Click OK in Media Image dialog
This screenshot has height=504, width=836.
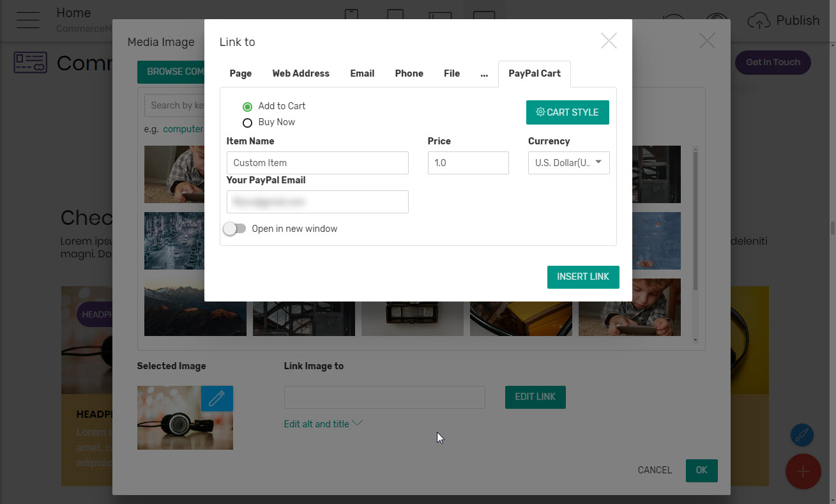[701, 470]
